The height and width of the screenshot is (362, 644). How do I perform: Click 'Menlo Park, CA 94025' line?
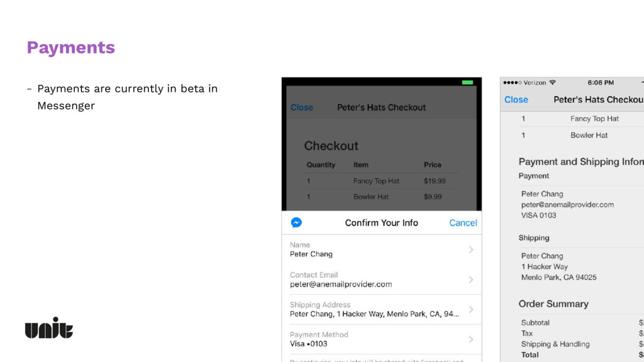pos(558,277)
